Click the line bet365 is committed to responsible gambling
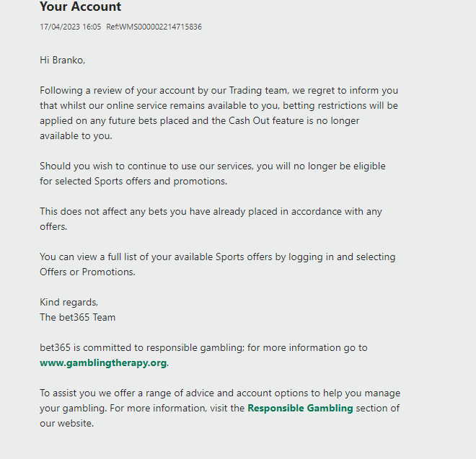The width and height of the screenshot is (476, 459). click(x=203, y=347)
